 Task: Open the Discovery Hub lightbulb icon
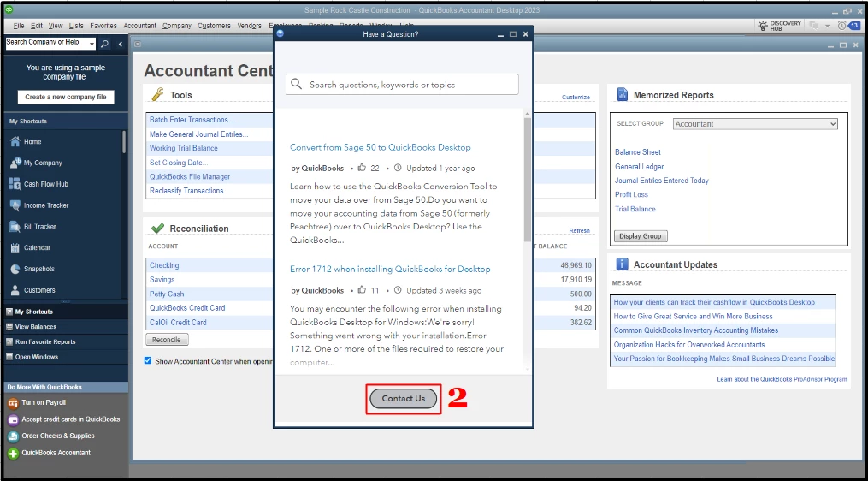coord(763,26)
